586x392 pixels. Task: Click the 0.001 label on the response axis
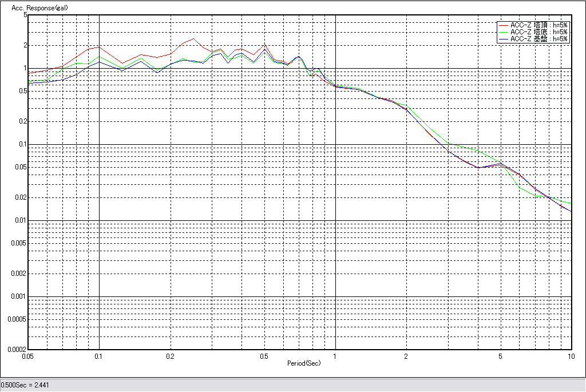pos(19,296)
